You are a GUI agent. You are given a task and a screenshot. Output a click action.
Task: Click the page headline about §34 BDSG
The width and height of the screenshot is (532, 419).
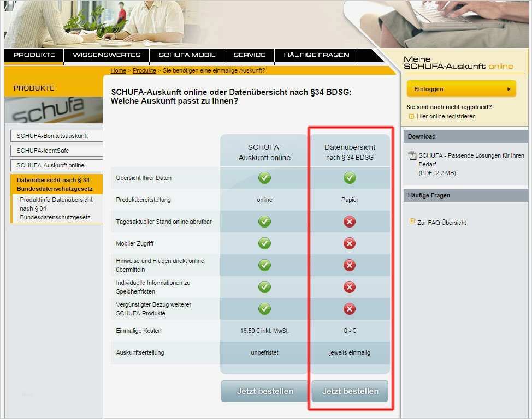(x=231, y=97)
